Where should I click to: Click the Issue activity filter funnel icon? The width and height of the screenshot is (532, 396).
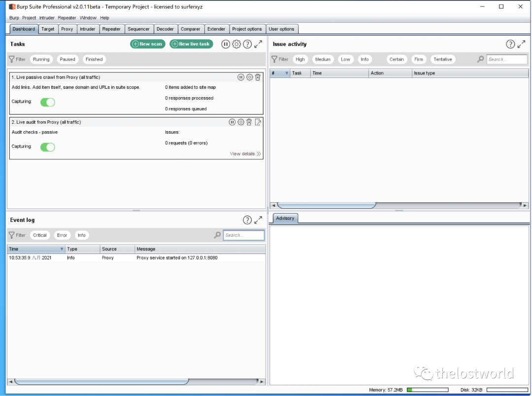pos(274,59)
